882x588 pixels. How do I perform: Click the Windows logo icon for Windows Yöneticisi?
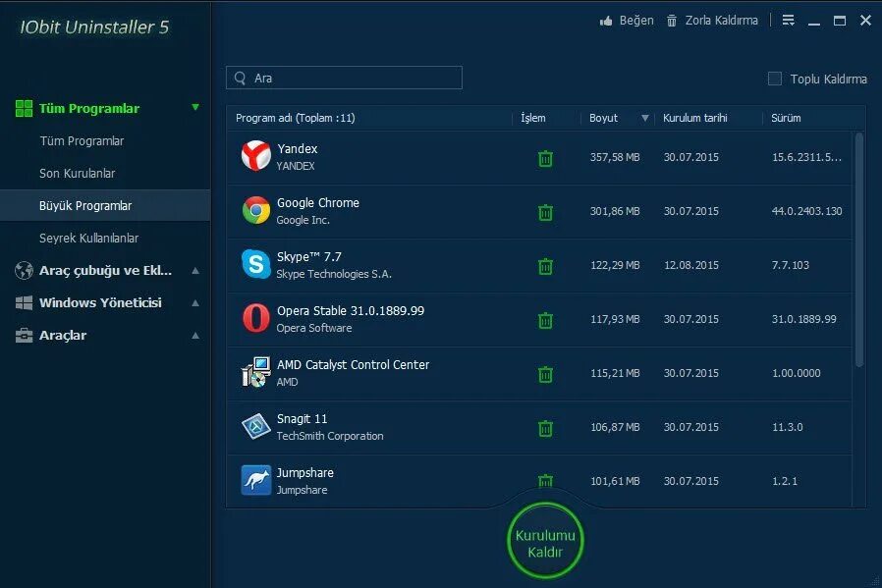point(24,303)
